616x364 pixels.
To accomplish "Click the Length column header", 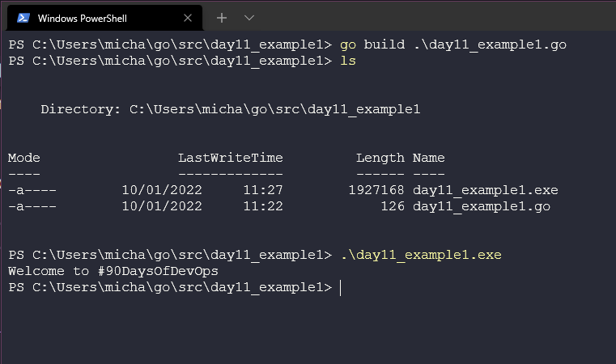I will coord(380,158).
